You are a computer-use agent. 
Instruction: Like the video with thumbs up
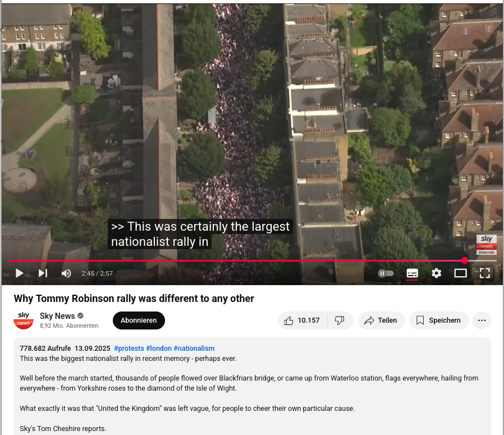(x=302, y=320)
